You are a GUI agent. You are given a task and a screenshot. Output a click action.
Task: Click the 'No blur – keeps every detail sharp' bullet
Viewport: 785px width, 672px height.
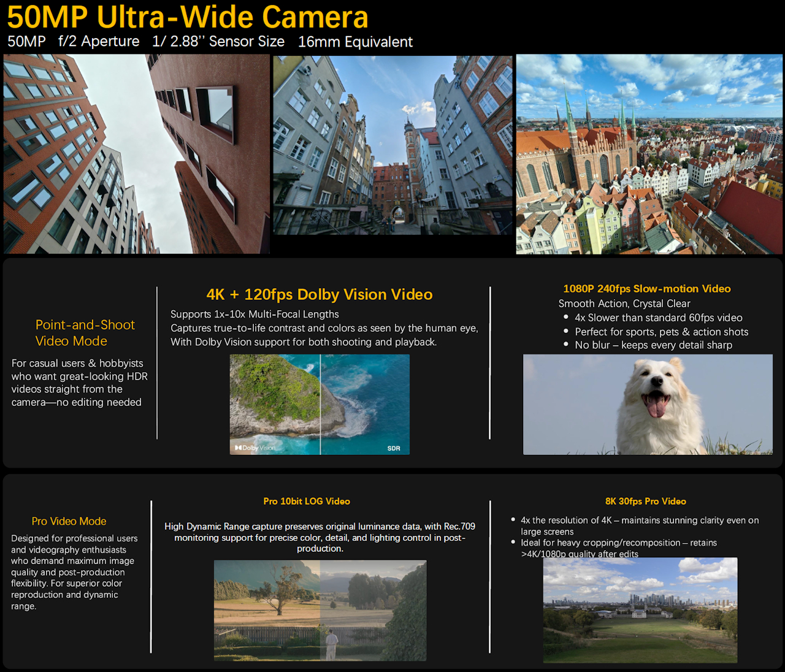[x=653, y=345]
